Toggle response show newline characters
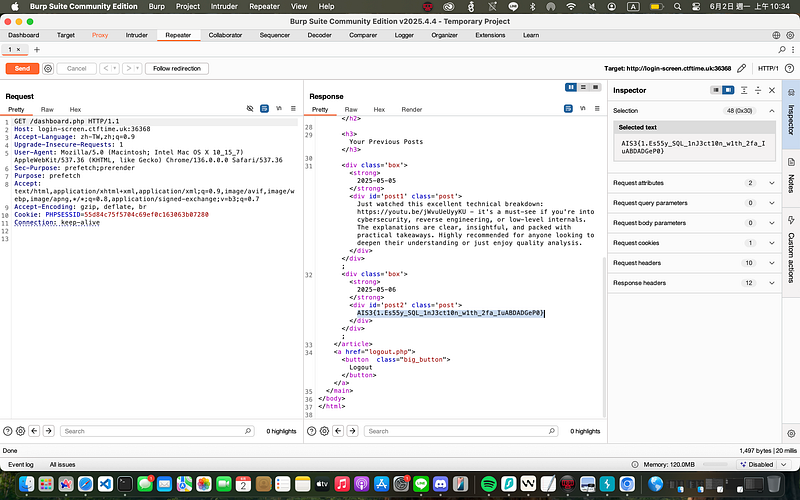Viewport: 800px width, 500px height. (583, 109)
